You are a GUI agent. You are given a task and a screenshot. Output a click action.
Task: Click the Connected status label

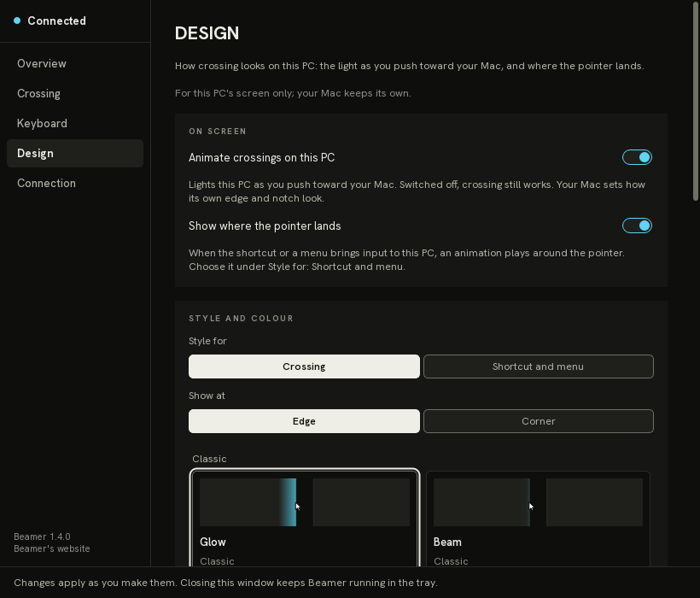click(x=56, y=21)
